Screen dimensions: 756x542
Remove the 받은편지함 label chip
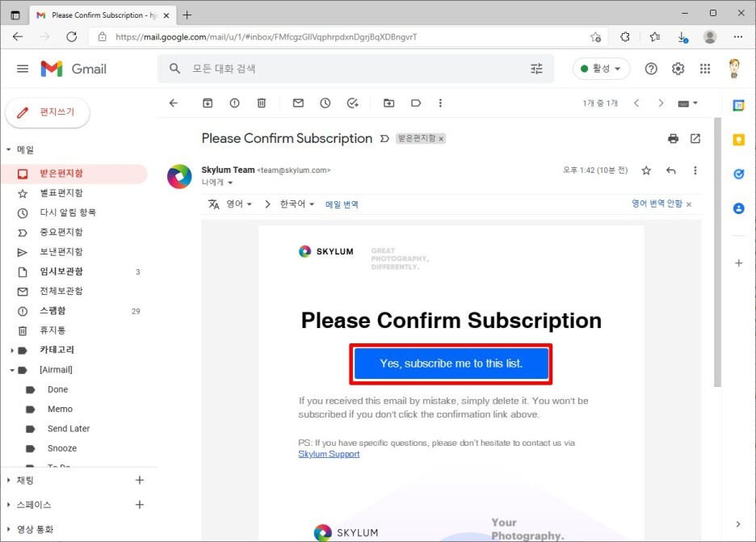point(441,139)
